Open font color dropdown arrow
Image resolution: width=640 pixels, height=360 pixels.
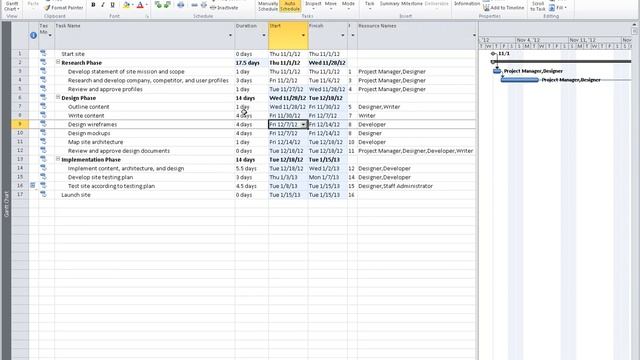click(x=147, y=5)
